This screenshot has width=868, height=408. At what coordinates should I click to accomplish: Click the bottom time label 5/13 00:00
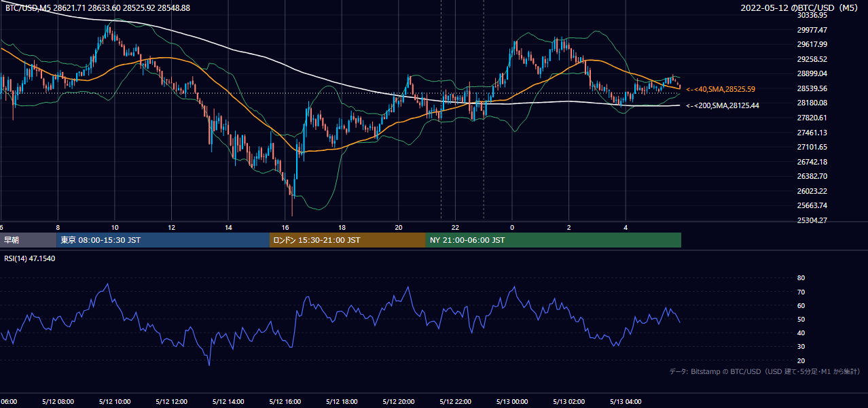coord(512,402)
